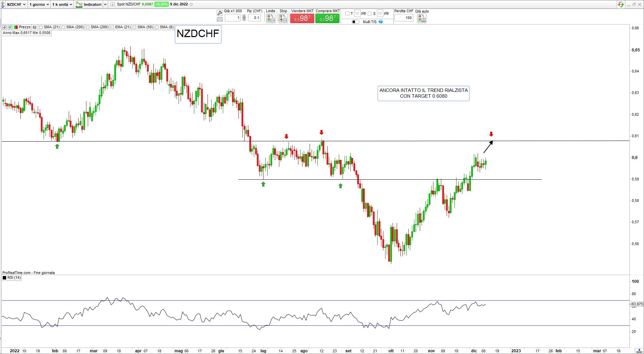Enable the EMA (21) checkbox
Image resolution: width=644 pixels, height=354 pixels.
(x=112, y=27)
